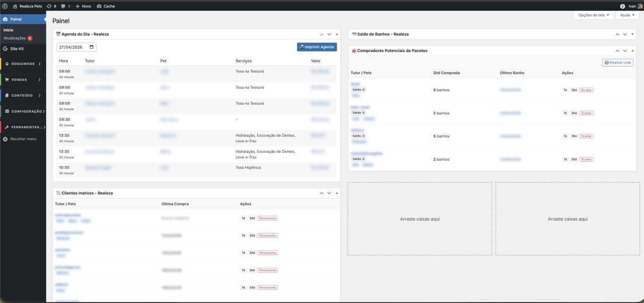The height and width of the screenshot is (303, 644).
Task: Click the Imprimir Agenda button
Action: click(x=317, y=47)
